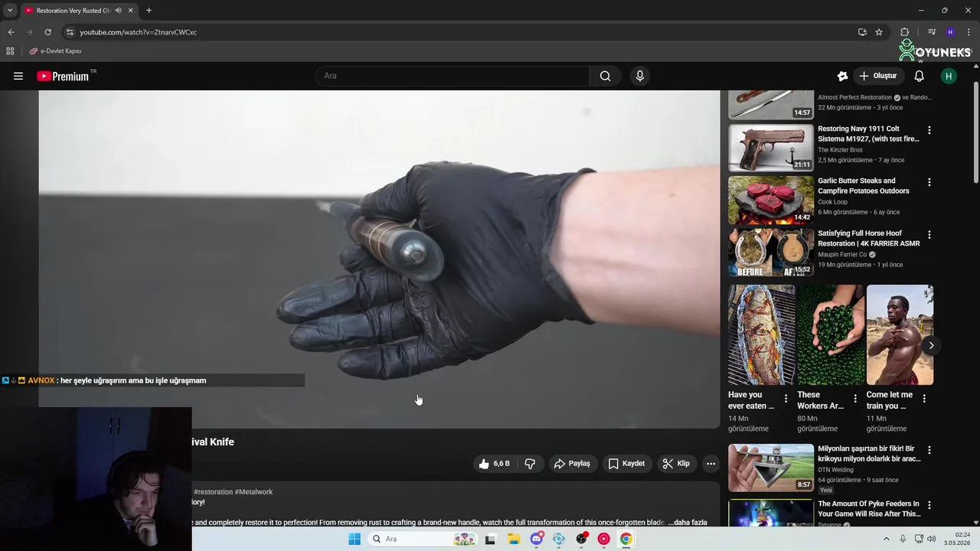Open media control icon in Chrome toolbar

pyautogui.click(x=932, y=32)
